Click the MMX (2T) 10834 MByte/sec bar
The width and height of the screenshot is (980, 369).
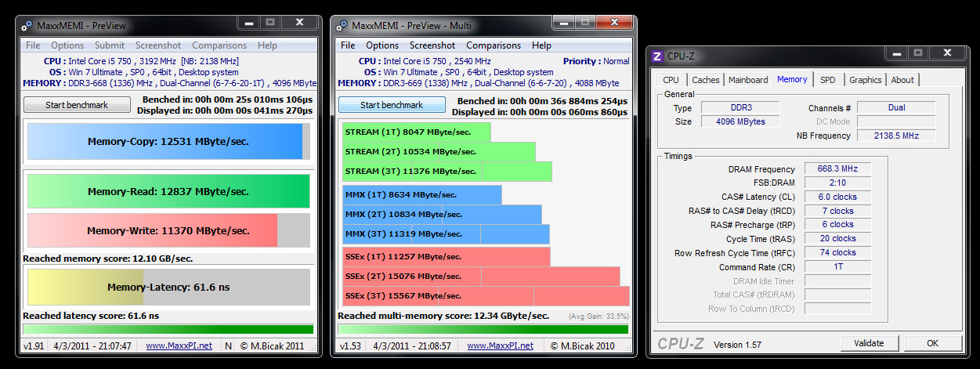coord(442,214)
